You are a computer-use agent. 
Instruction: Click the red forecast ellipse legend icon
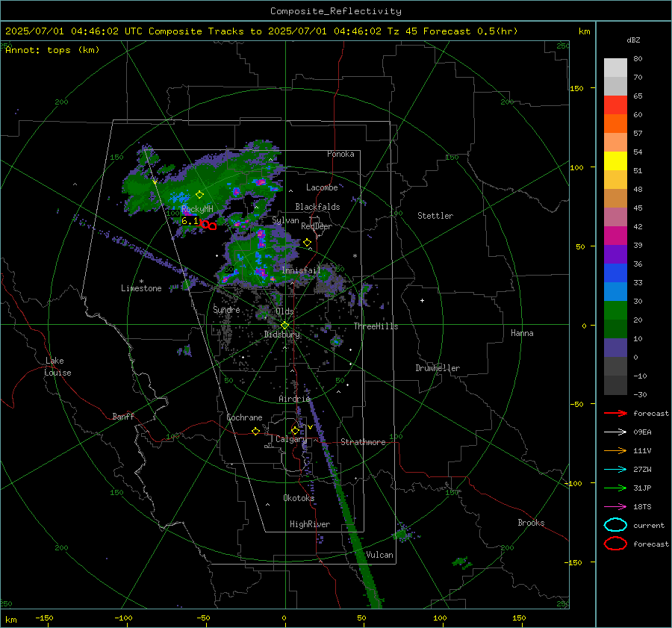tap(615, 544)
